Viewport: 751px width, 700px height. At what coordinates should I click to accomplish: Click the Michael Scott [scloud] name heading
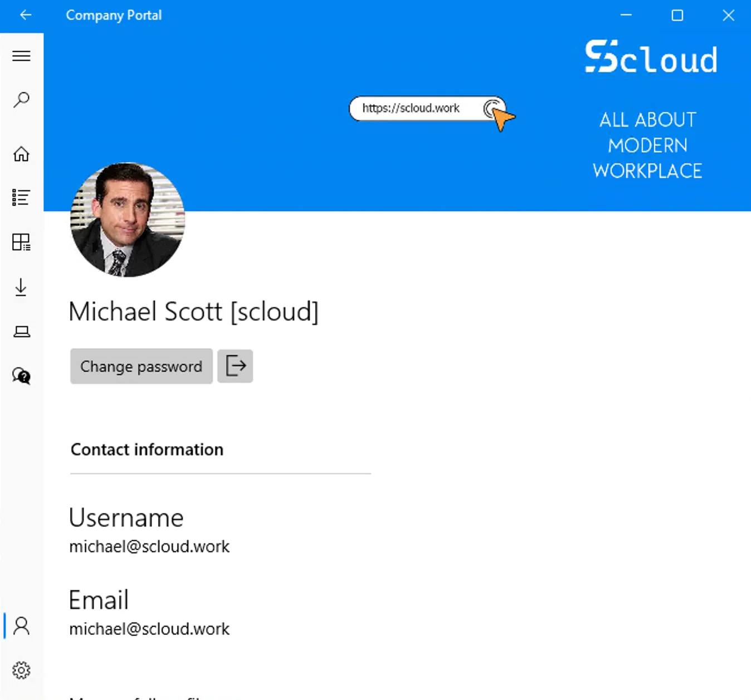click(x=194, y=312)
